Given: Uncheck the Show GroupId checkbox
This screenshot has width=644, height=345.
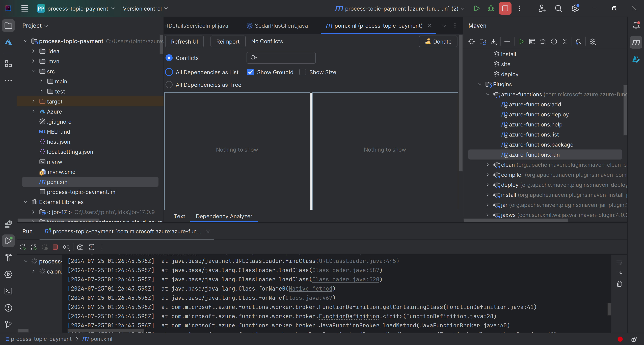Looking at the screenshot, I should [250, 72].
